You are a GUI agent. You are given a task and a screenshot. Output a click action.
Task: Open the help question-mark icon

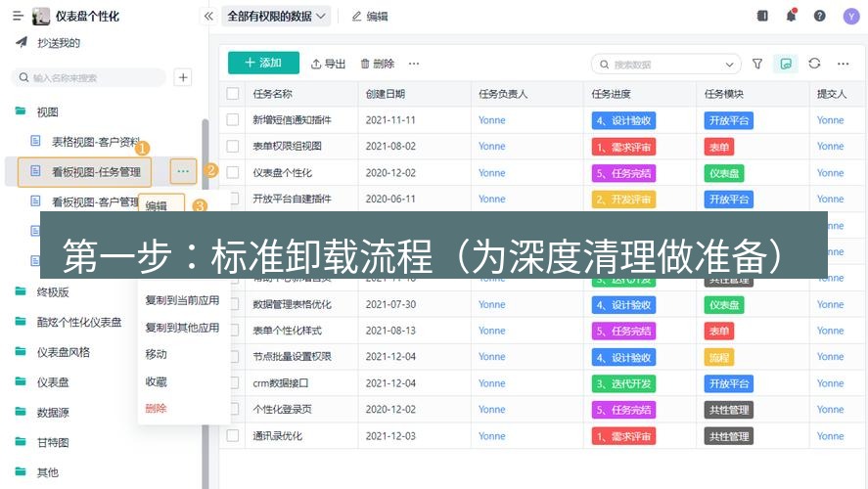click(820, 16)
